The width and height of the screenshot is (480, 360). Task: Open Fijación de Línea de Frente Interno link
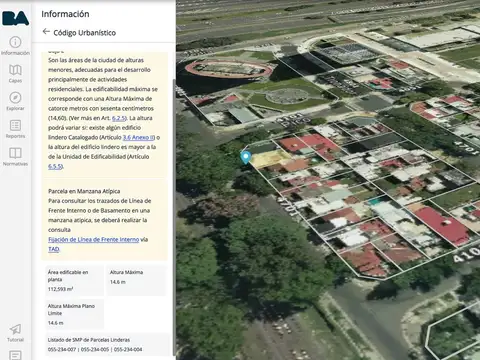(x=94, y=239)
